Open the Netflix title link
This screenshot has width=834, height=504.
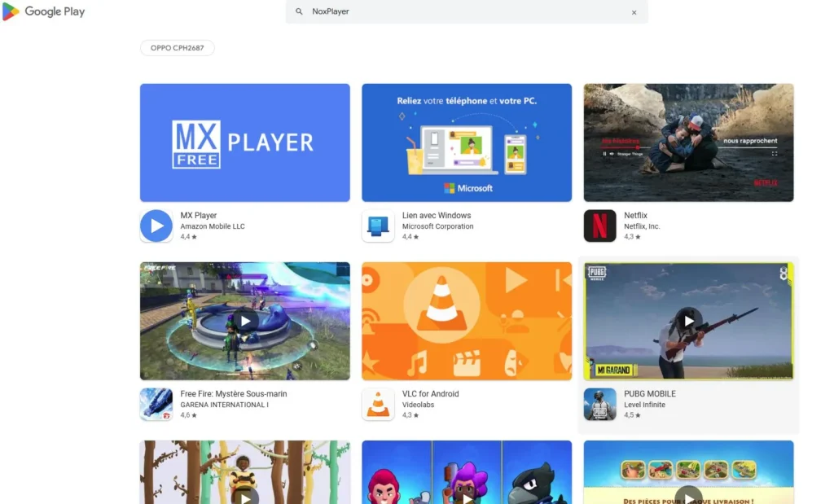tap(635, 215)
